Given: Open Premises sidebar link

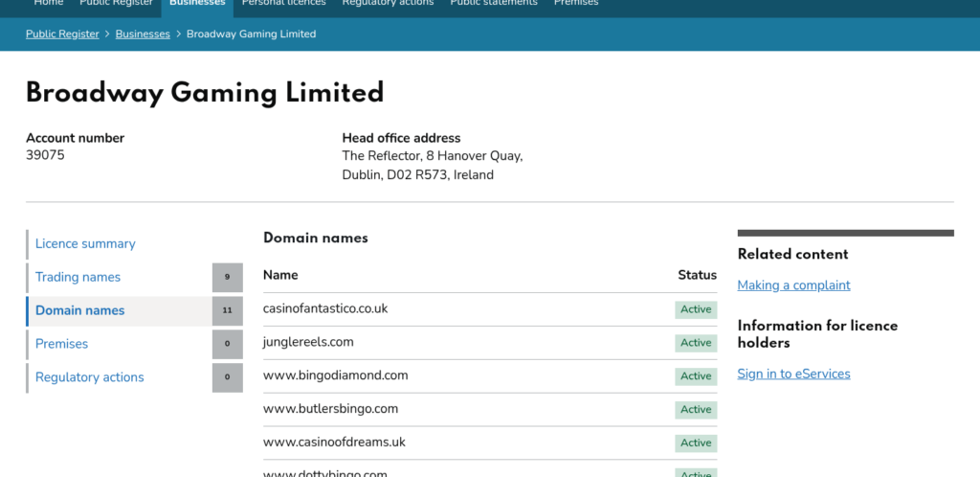Looking at the screenshot, I should (61, 344).
